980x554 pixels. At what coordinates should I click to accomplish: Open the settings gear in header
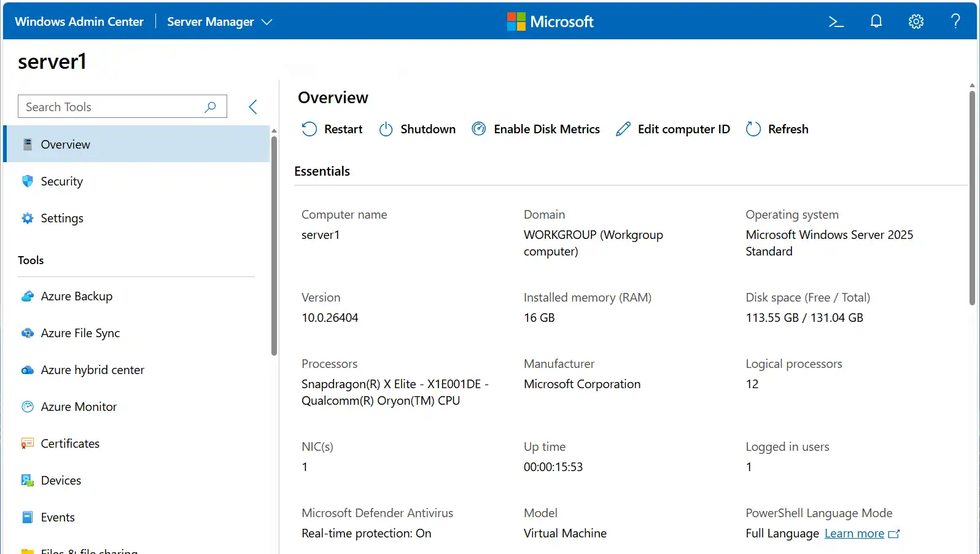point(916,21)
